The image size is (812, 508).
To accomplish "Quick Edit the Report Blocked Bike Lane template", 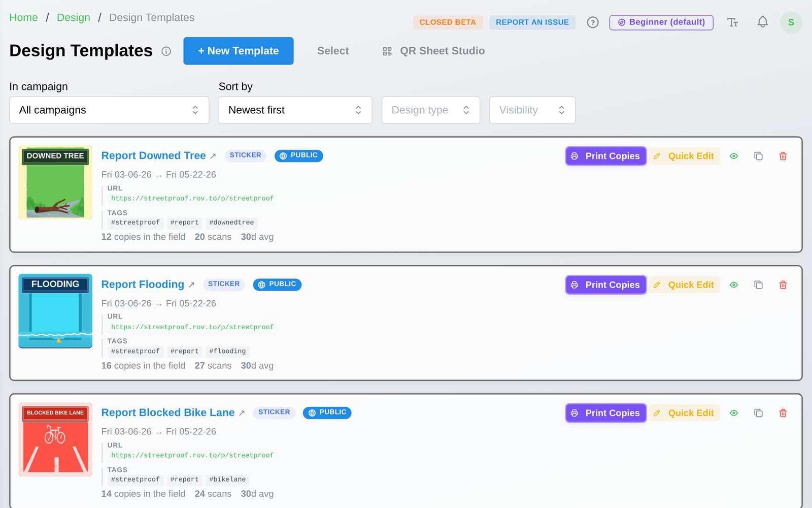I will [x=684, y=413].
